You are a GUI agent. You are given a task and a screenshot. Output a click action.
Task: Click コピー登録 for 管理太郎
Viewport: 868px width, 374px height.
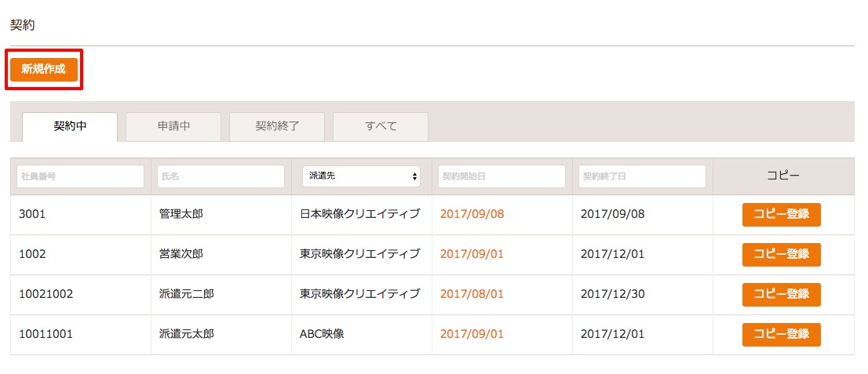click(781, 215)
